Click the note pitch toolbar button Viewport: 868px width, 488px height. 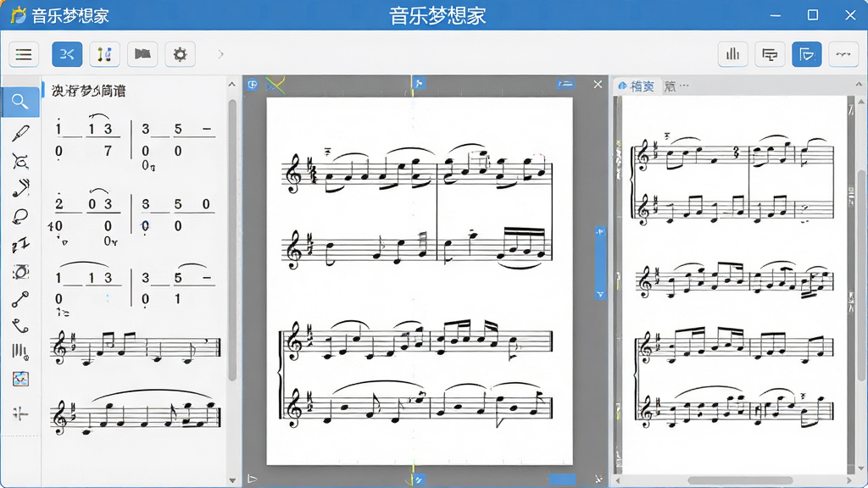(104, 54)
